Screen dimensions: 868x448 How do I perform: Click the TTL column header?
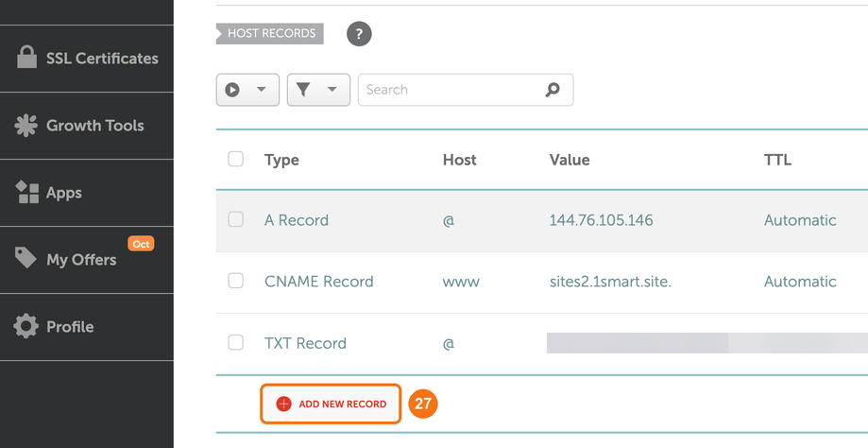tap(777, 160)
